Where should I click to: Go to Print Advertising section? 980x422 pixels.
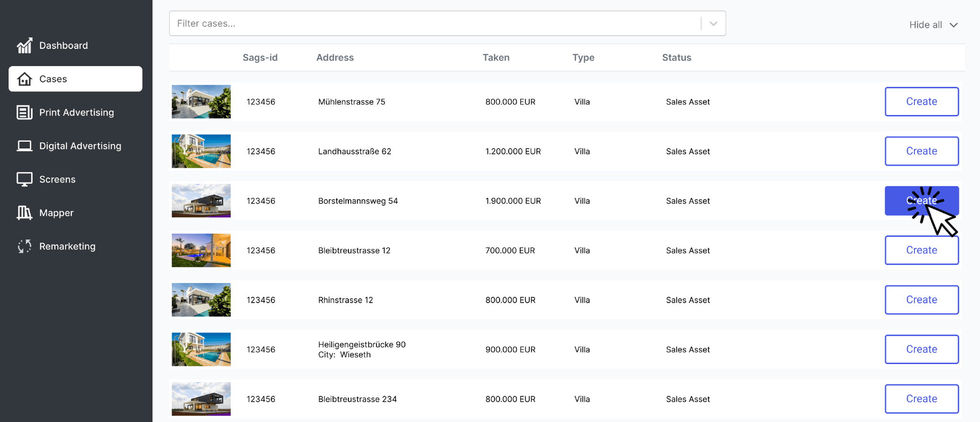[77, 112]
